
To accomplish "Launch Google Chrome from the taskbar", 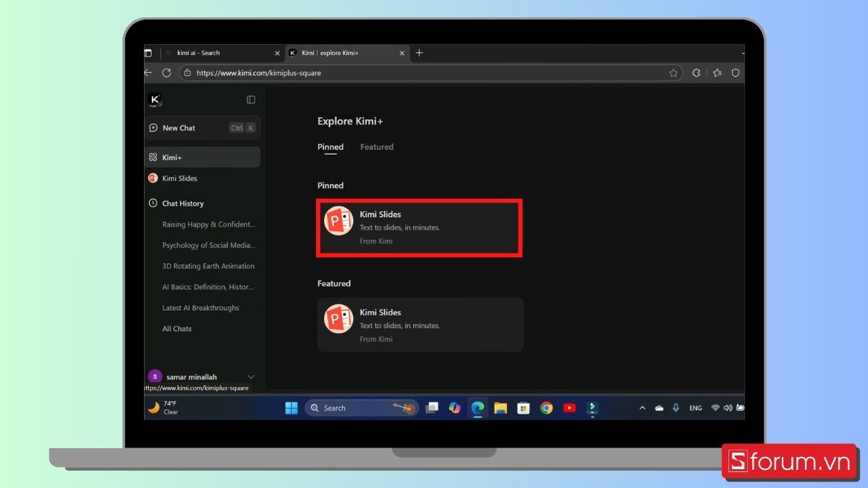I will tap(547, 408).
